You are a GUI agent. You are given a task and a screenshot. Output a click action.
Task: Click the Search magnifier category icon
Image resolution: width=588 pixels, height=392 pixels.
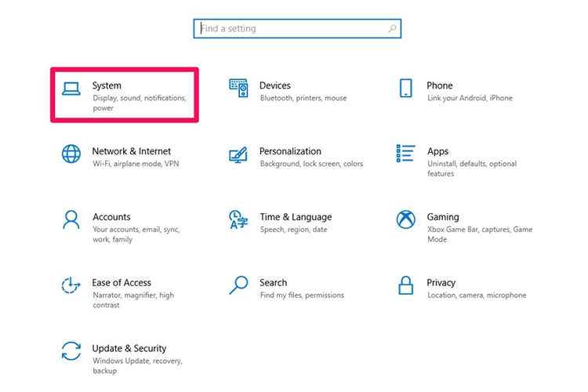[238, 285]
